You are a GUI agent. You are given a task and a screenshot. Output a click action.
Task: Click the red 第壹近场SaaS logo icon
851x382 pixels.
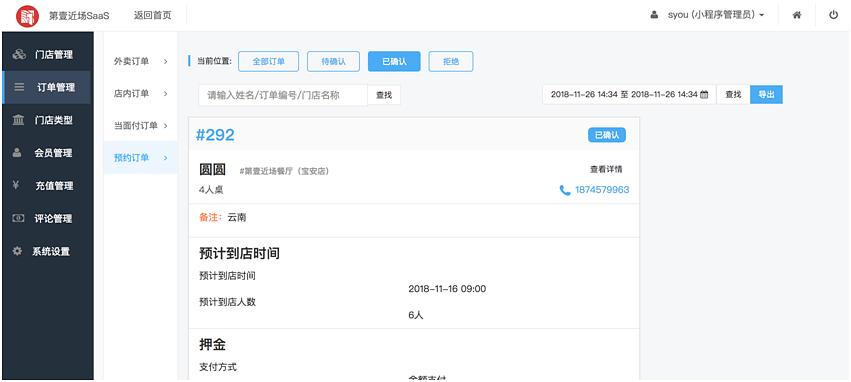(x=28, y=16)
